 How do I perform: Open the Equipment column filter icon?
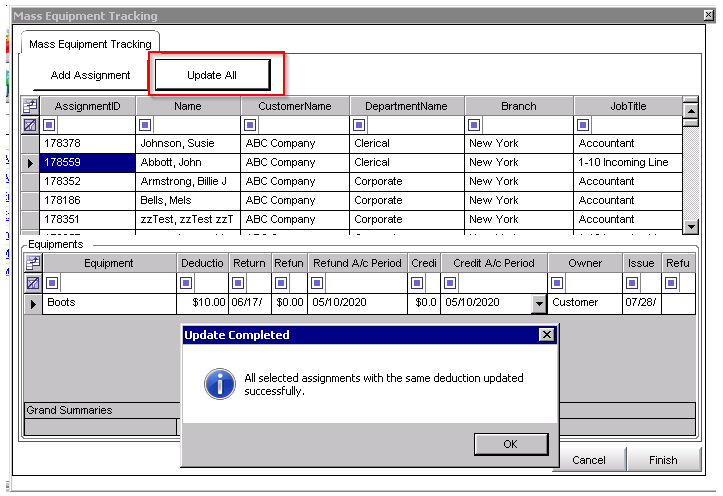coord(52,283)
